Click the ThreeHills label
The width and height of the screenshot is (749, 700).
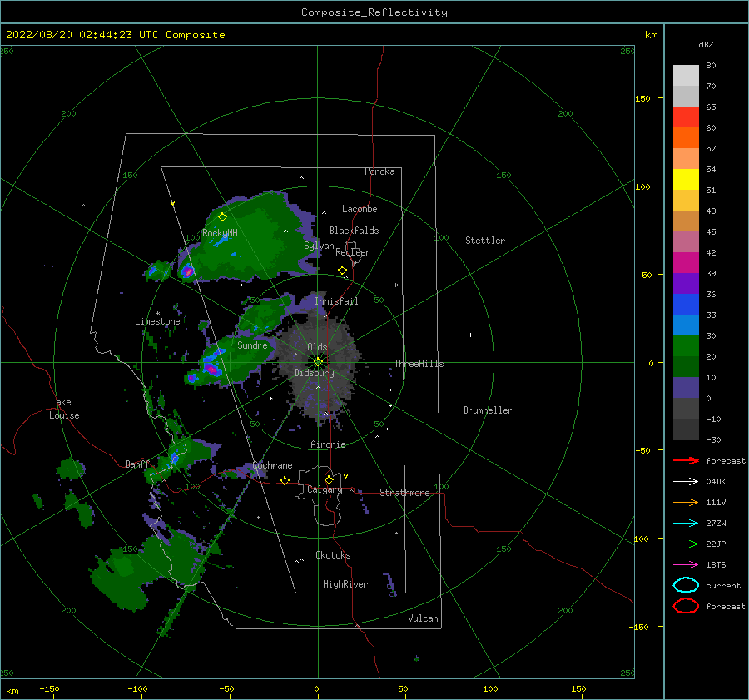click(x=419, y=364)
